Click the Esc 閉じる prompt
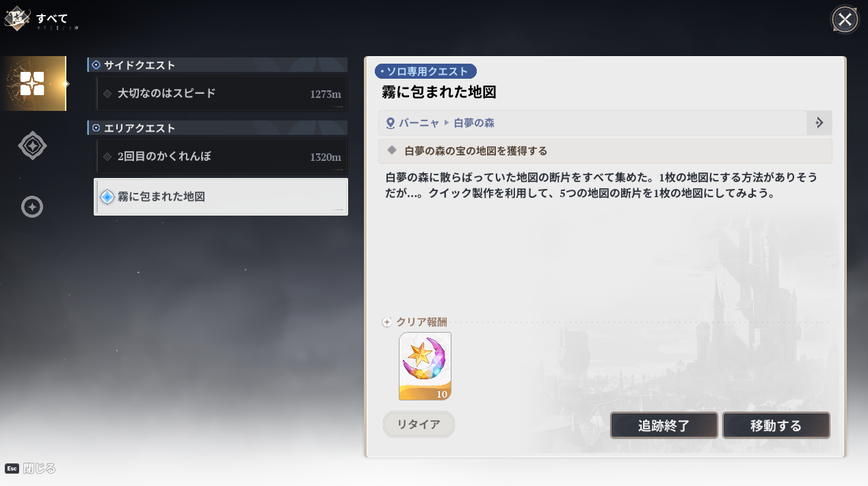 pyautogui.click(x=30, y=469)
